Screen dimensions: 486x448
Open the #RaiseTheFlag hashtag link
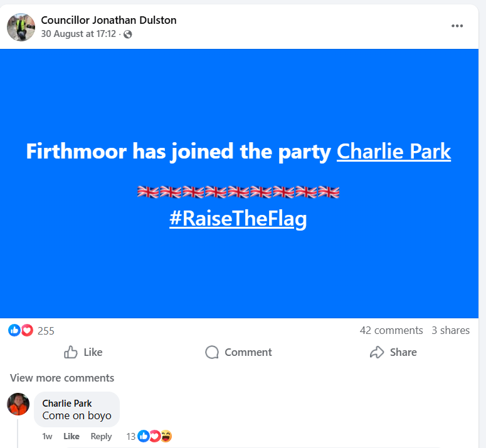pos(238,219)
